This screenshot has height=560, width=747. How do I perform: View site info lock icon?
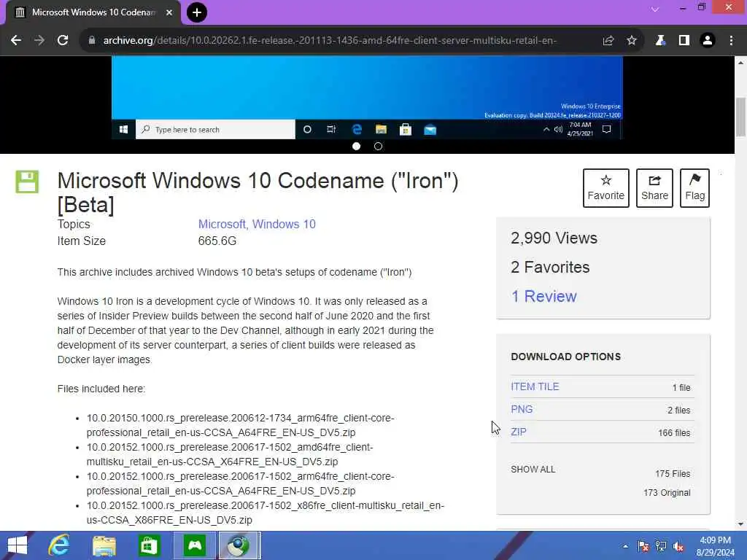[x=92, y=41]
